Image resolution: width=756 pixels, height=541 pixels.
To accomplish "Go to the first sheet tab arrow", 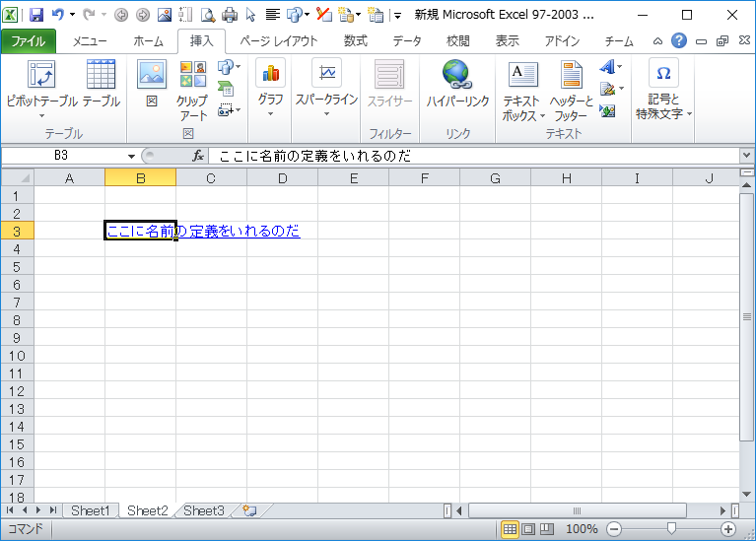I will click(x=10, y=510).
